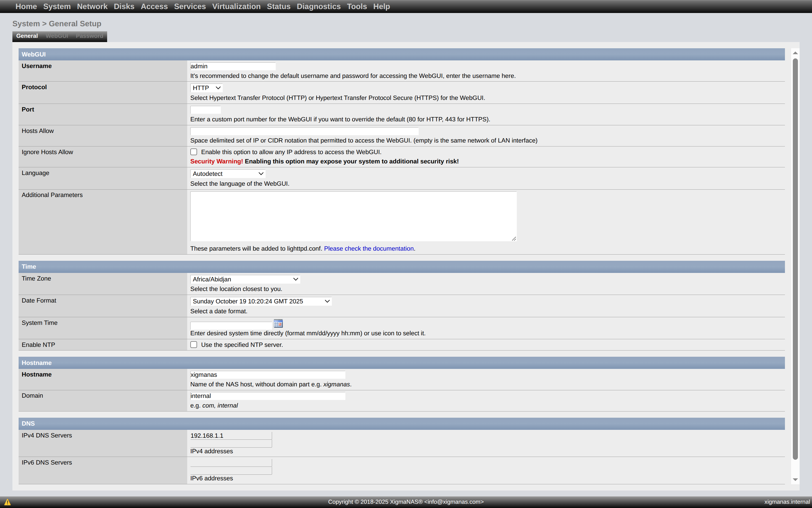This screenshot has width=812, height=508.
Task: Focus the Port input field
Action: 205,110
